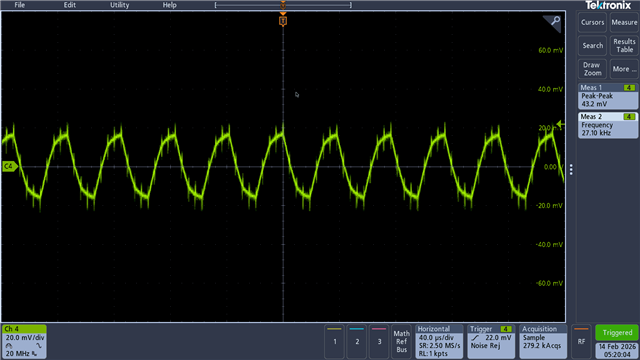Screen dimensions: 640x360
Task: Click the waveform record view position bar
Action: [x=283, y=5]
